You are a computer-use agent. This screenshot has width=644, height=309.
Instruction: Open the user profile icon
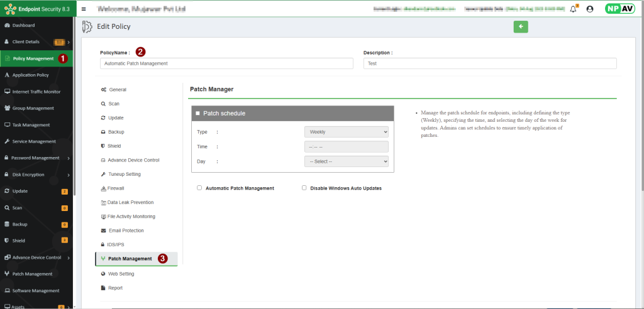[589, 9]
